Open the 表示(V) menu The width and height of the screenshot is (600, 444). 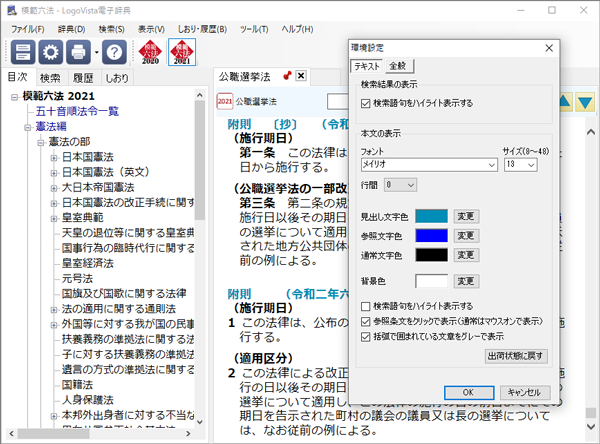click(152, 29)
